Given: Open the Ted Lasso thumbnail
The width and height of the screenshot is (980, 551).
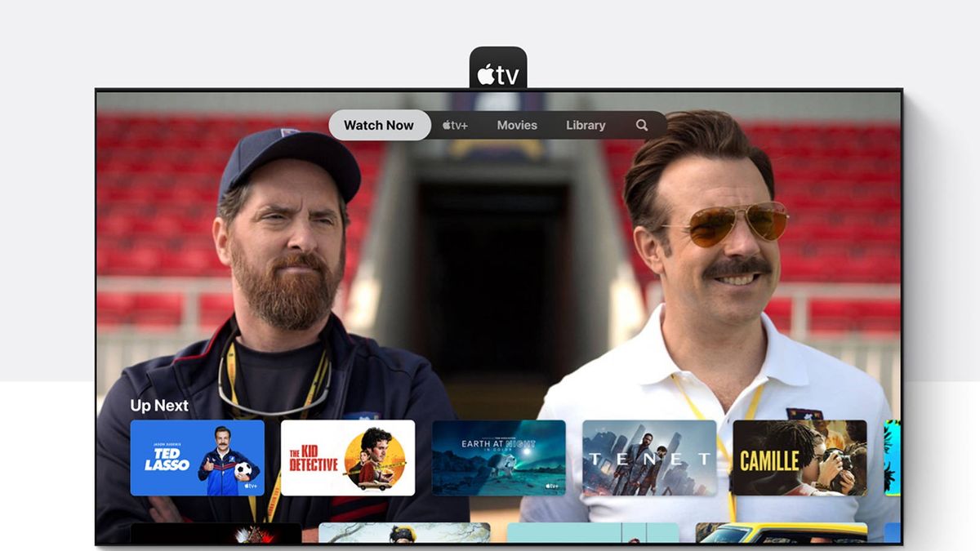Looking at the screenshot, I should pyautogui.click(x=198, y=458).
